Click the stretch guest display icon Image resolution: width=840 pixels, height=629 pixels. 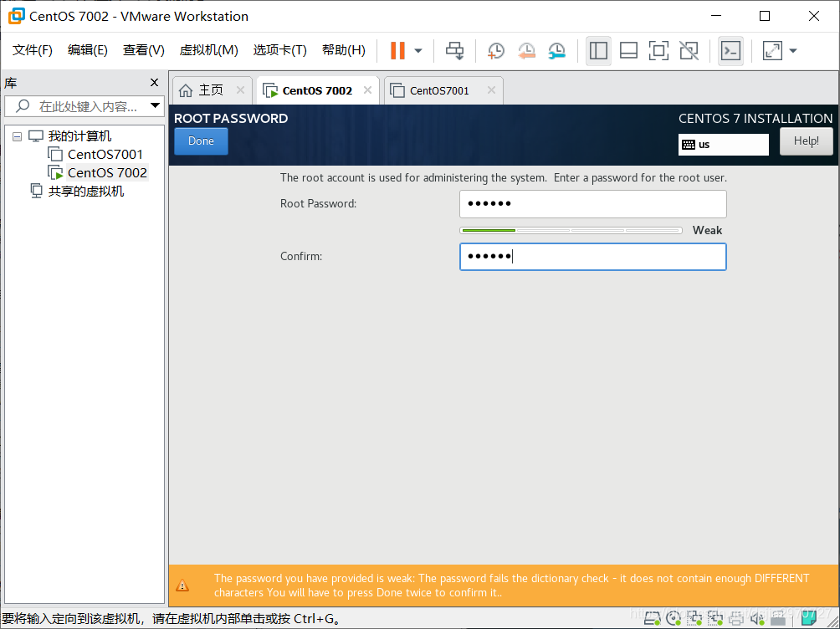(772, 51)
